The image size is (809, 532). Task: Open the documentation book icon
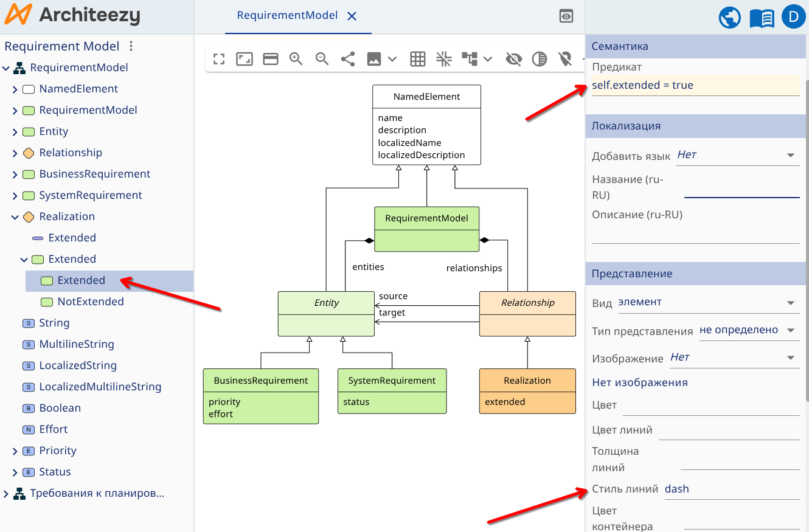[x=762, y=18]
